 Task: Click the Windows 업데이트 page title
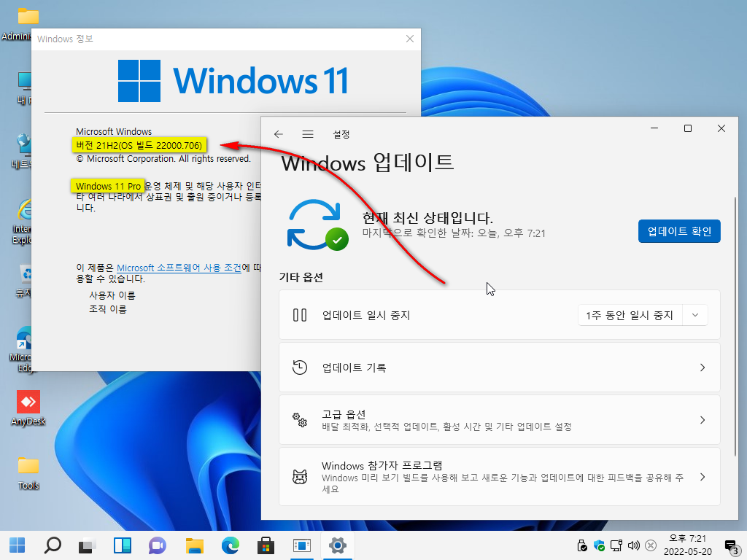pos(368,163)
